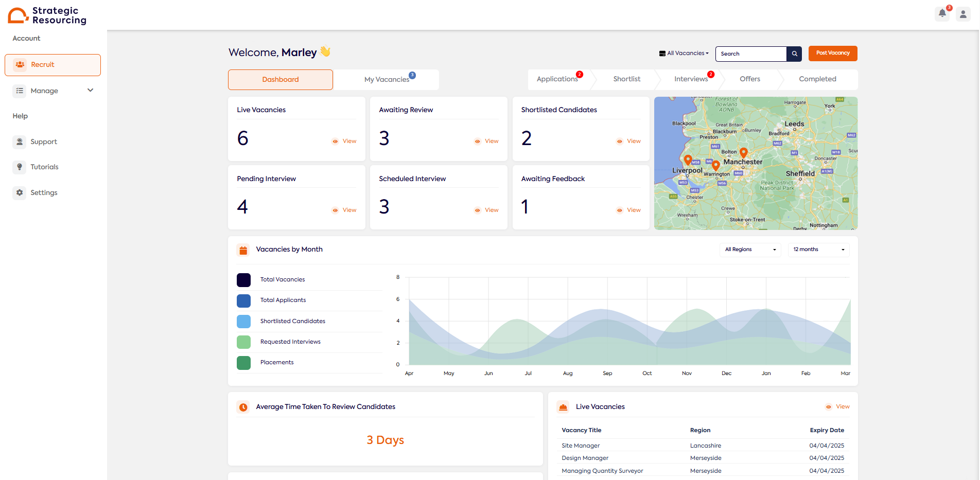Switch to the My Vacancies tab
Viewport: 980px width, 480px height.
click(387, 80)
